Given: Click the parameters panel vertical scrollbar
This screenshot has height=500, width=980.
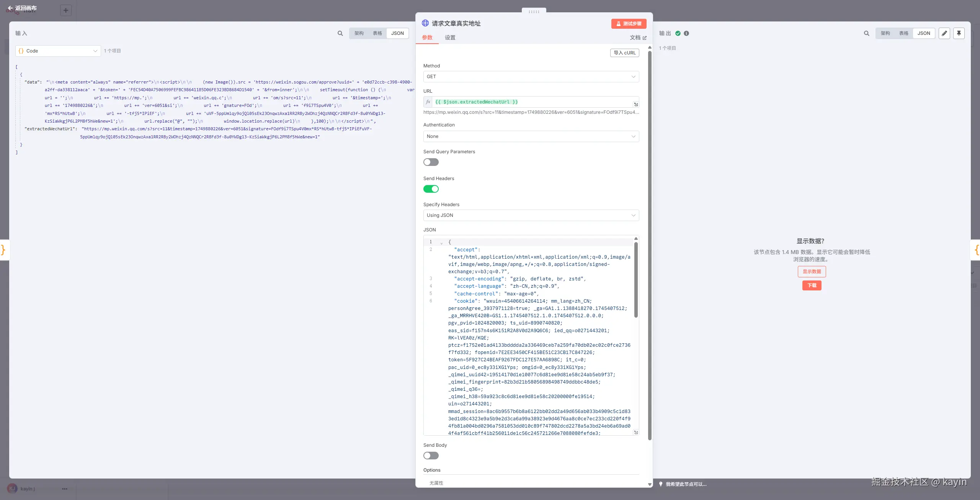Looking at the screenshot, I should click(x=650, y=245).
